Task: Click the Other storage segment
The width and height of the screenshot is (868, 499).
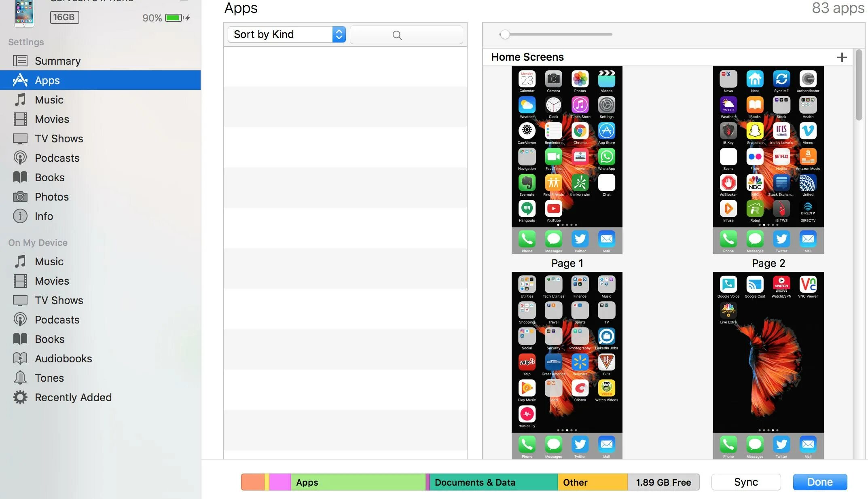Action: (x=593, y=482)
